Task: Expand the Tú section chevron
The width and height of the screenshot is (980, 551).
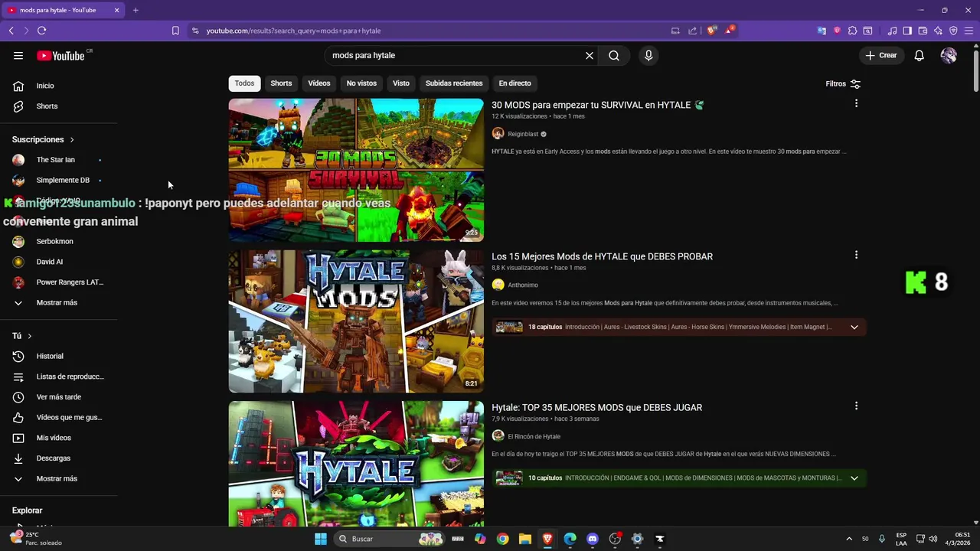Action: click(30, 336)
